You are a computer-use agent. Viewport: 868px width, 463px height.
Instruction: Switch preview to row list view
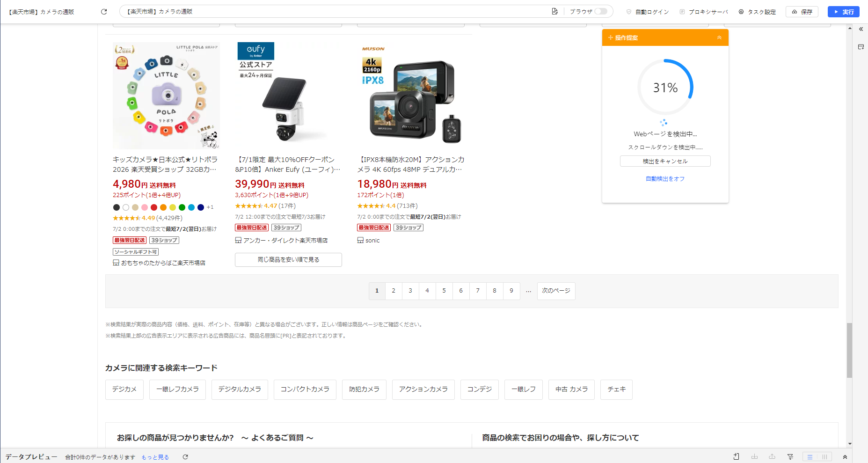[810, 457]
